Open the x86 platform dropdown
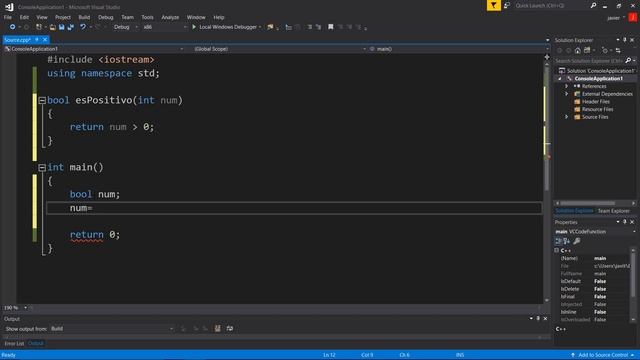Image resolution: width=640 pixels, height=360 pixels. (164, 27)
